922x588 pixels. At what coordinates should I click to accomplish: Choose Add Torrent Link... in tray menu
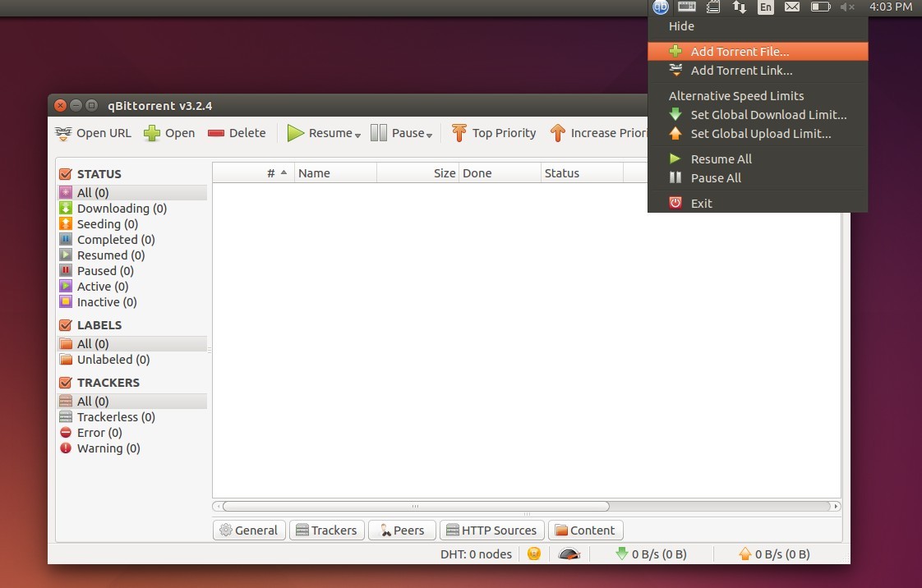coord(758,71)
